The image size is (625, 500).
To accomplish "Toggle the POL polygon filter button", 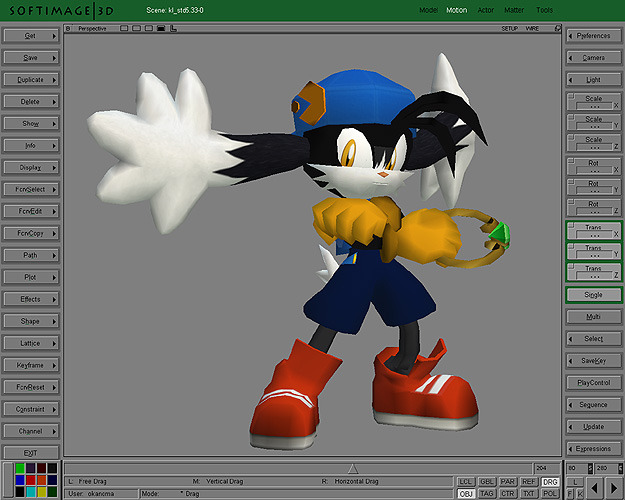I will pyautogui.click(x=550, y=494).
